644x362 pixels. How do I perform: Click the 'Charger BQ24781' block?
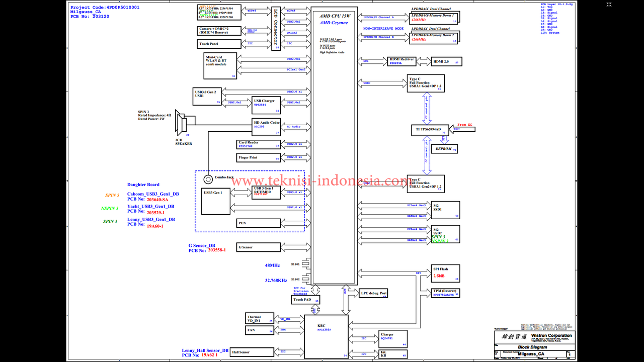coord(393,339)
